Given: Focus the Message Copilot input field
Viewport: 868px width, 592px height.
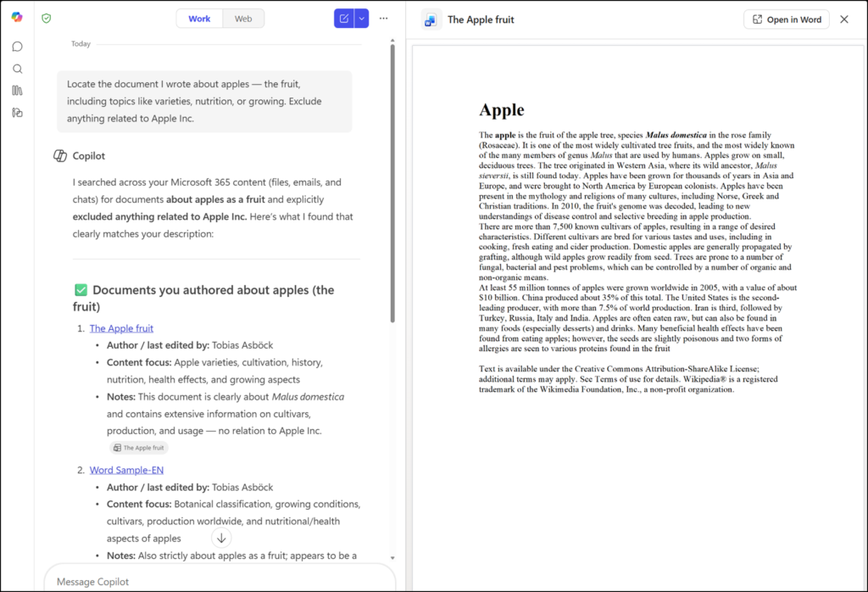Looking at the screenshot, I should click(220, 581).
